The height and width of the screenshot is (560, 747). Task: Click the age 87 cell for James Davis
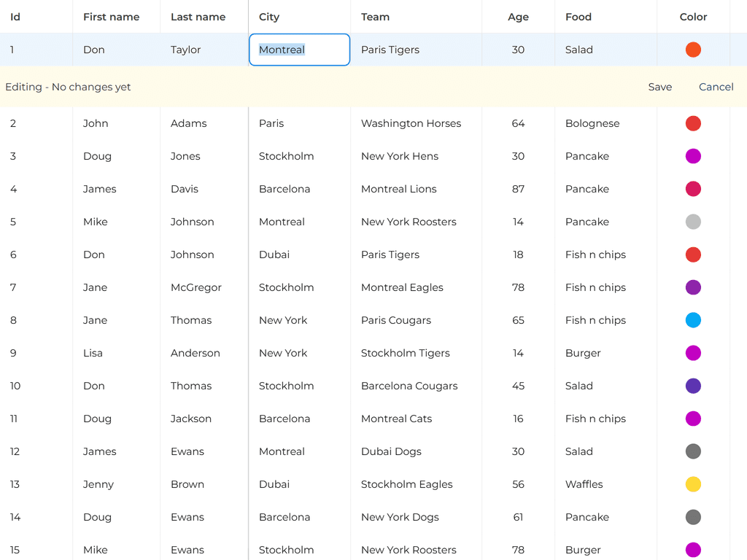tap(518, 189)
